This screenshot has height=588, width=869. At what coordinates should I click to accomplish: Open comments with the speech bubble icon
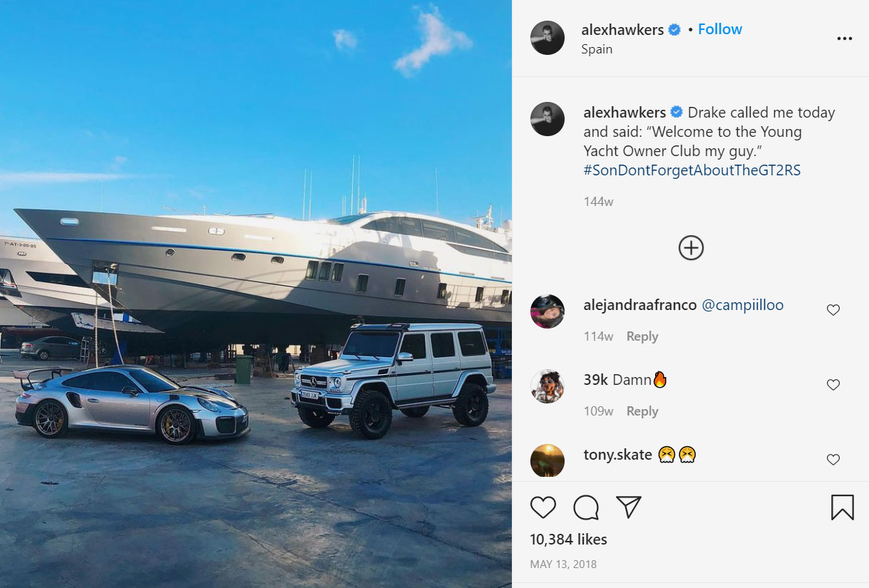pos(586,507)
